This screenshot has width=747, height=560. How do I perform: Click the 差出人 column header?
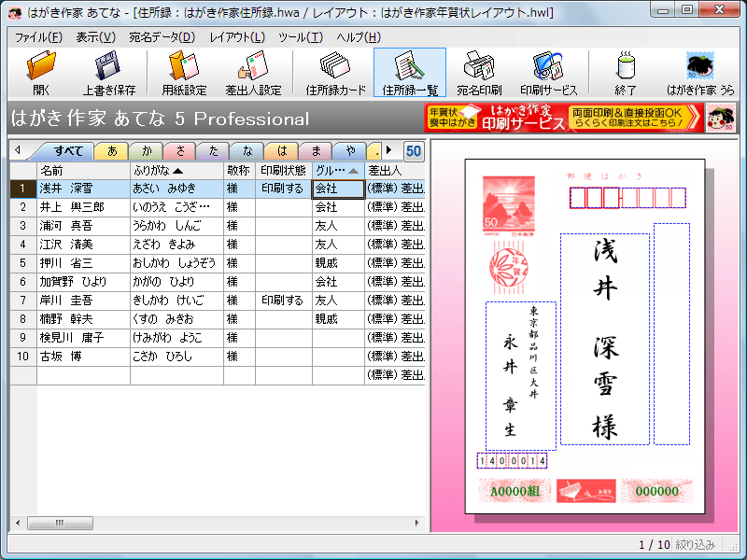tap(394, 171)
